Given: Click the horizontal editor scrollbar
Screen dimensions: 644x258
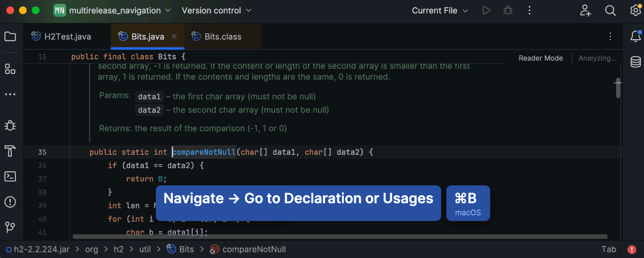Looking at the screenshot, I should pos(339,236).
